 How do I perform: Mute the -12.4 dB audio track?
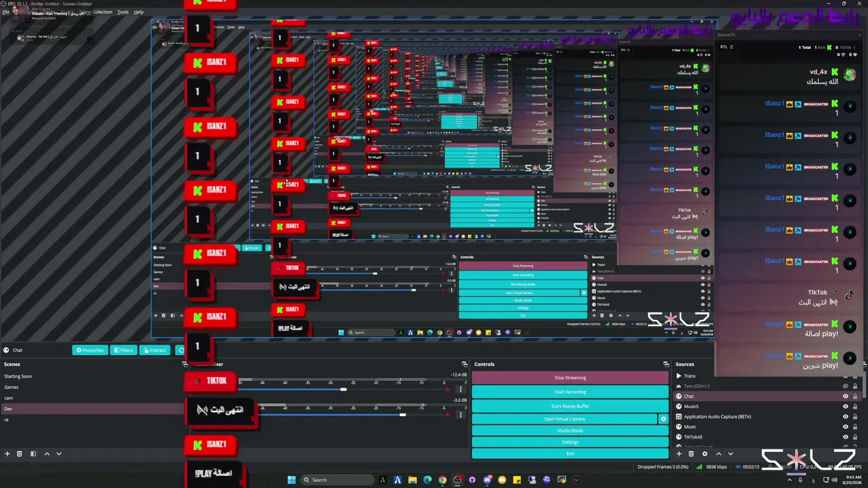click(448, 389)
